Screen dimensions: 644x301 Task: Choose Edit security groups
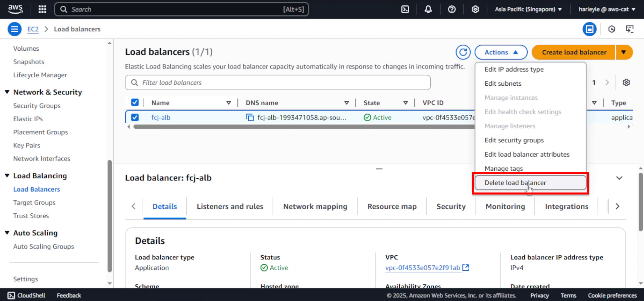(531, 140)
